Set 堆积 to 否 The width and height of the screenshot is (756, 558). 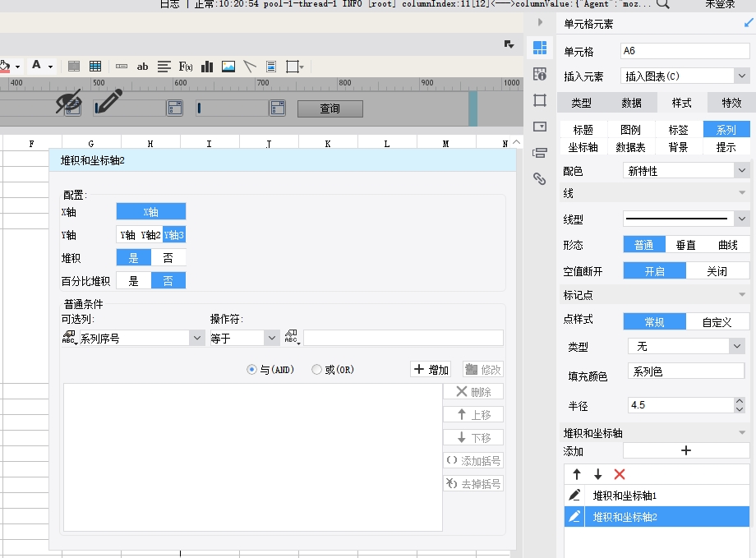coord(168,258)
